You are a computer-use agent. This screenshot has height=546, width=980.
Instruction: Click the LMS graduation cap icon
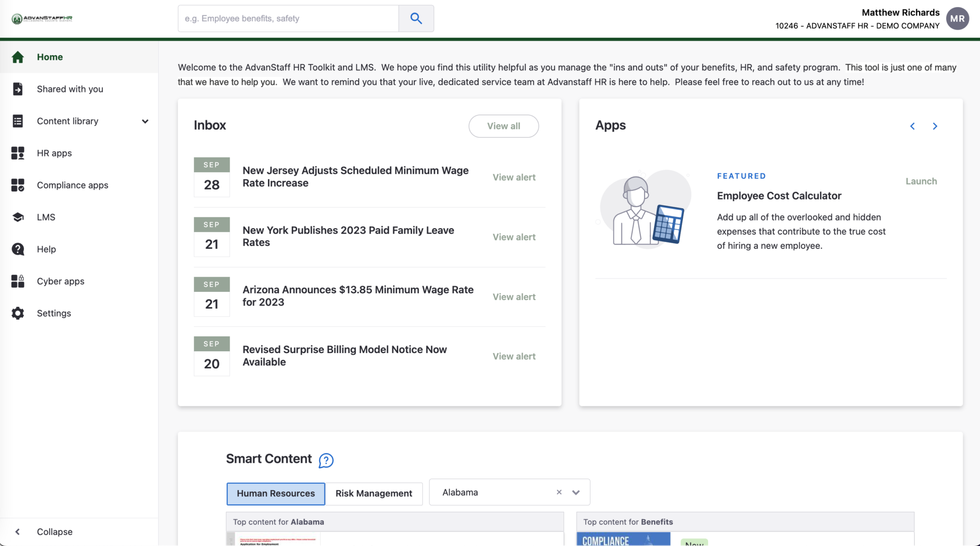point(18,217)
